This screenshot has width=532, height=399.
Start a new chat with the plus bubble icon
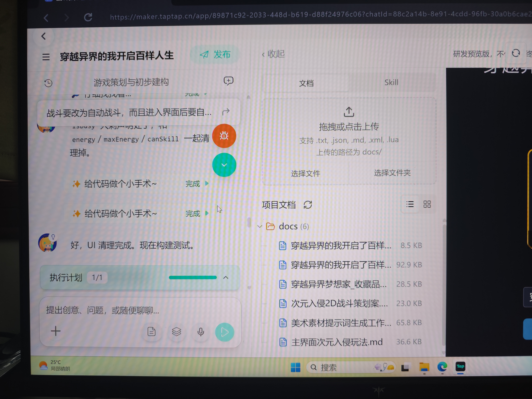(228, 81)
